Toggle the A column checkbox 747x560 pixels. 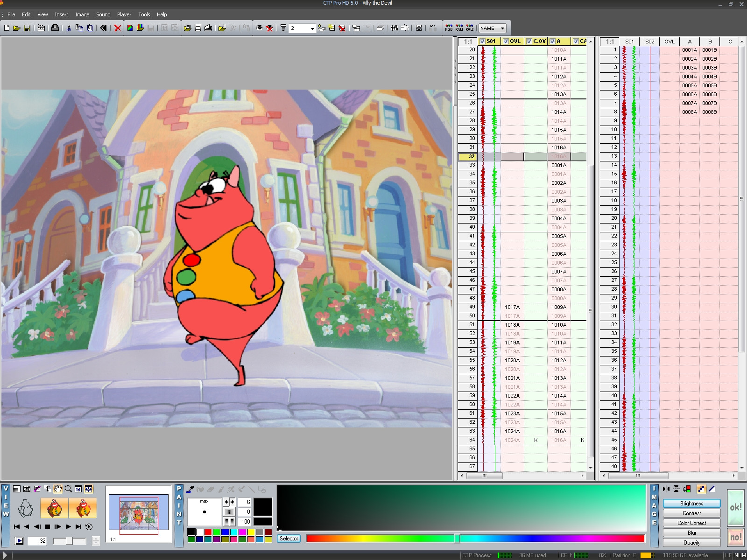click(552, 41)
